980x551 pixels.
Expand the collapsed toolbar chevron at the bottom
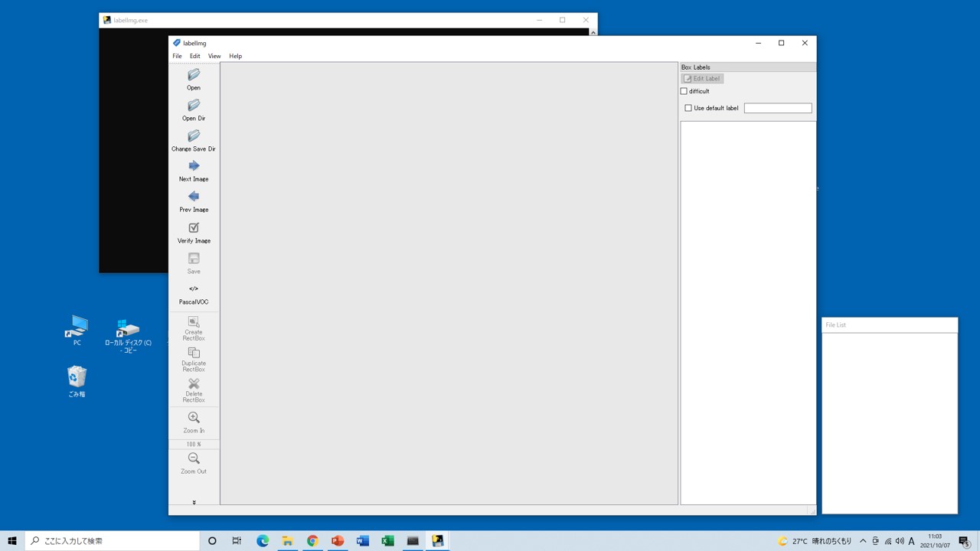193,501
